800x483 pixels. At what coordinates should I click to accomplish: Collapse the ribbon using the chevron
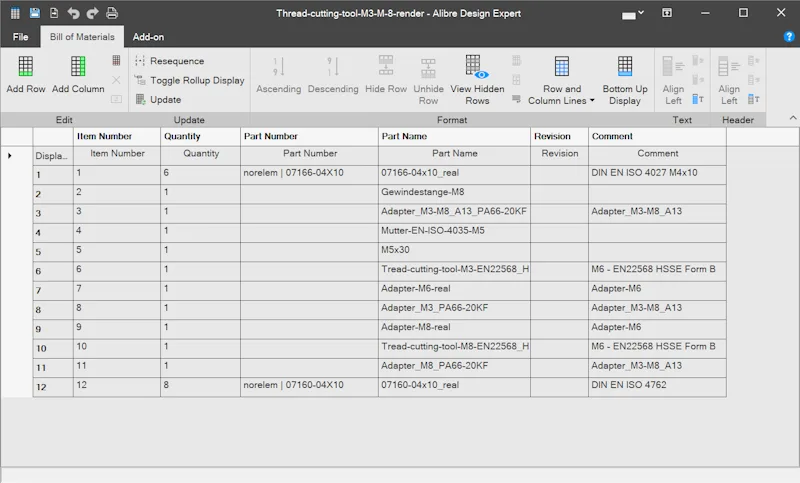click(x=793, y=118)
